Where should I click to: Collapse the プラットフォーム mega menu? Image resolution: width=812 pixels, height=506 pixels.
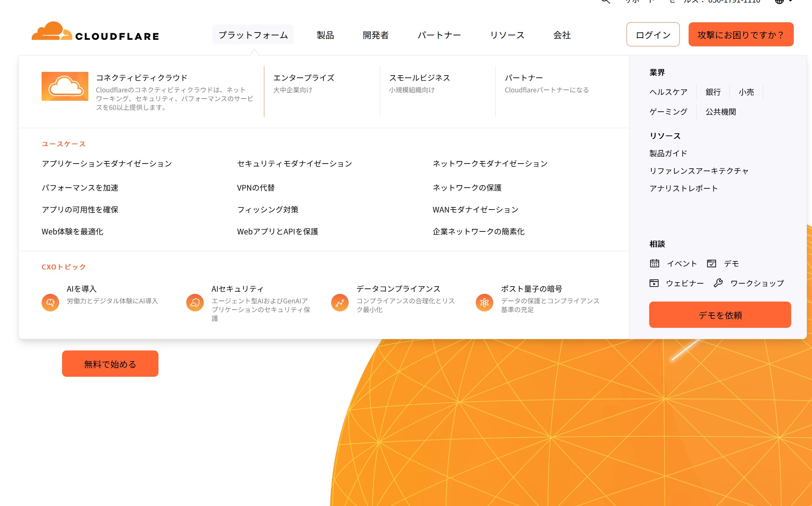click(x=253, y=35)
